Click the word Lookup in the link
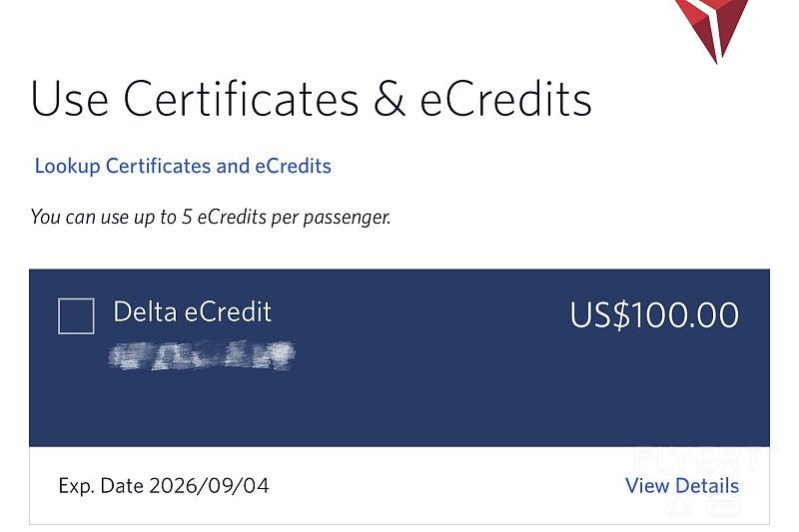 tap(67, 166)
